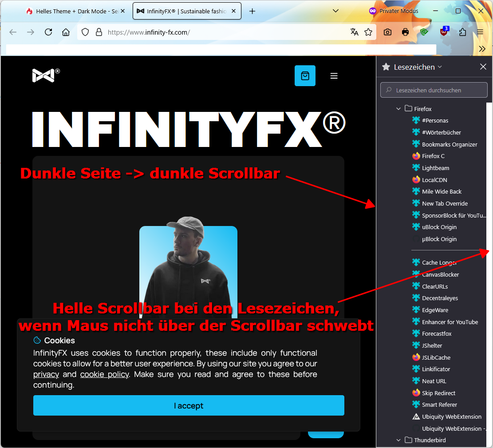The width and height of the screenshot is (493, 448).
Task: Reload the current page
Action: (x=48, y=32)
